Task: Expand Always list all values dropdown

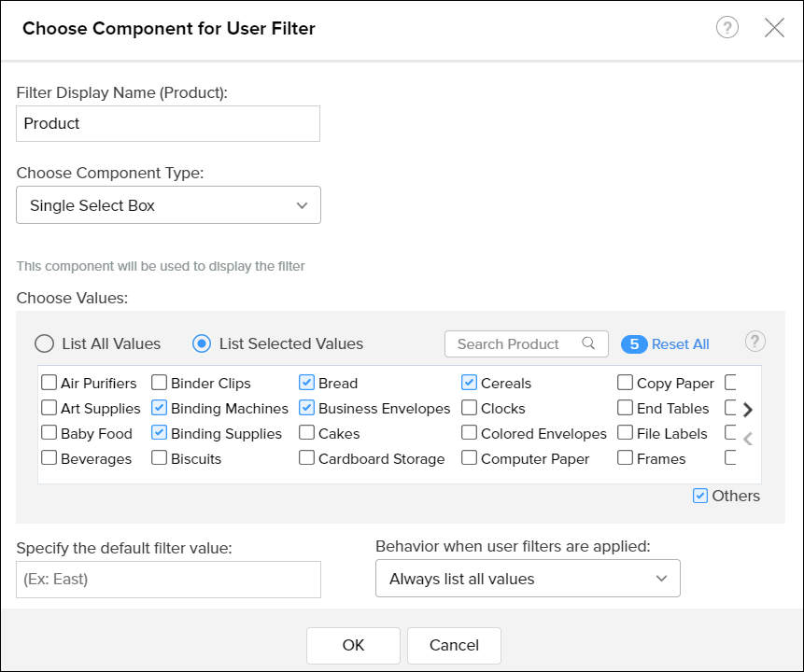Action: coord(528,579)
